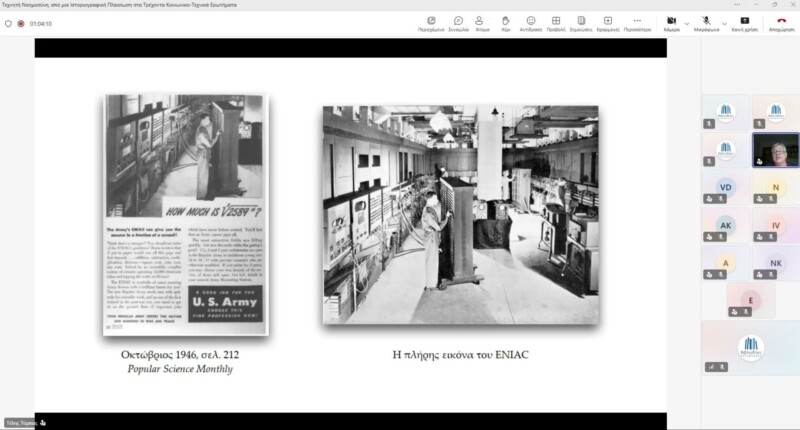Click caption 'Οκτώβριος 1946, σελ. 212'

point(180,355)
